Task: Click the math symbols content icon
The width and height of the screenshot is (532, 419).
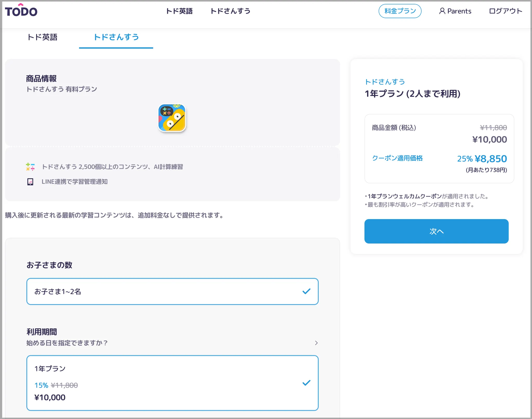Action: [x=30, y=167]
